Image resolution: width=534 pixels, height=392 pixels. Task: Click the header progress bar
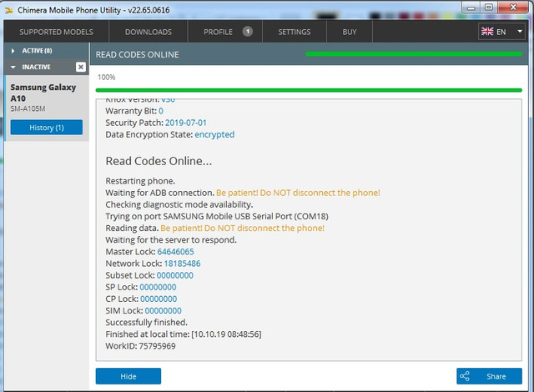pyautogui.click(x=414, y=53)
